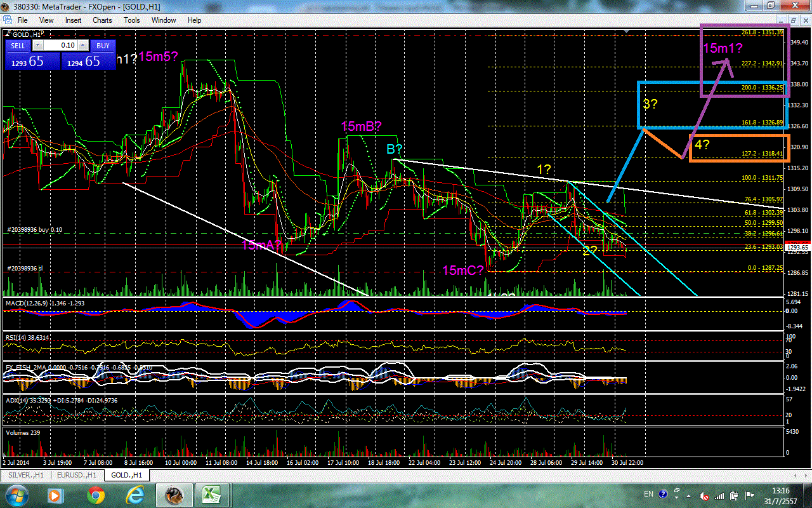The height and width of the screenshot is (508, 812).
Task: Select the '15mB?' chart text label
Action: pos(362,126)
